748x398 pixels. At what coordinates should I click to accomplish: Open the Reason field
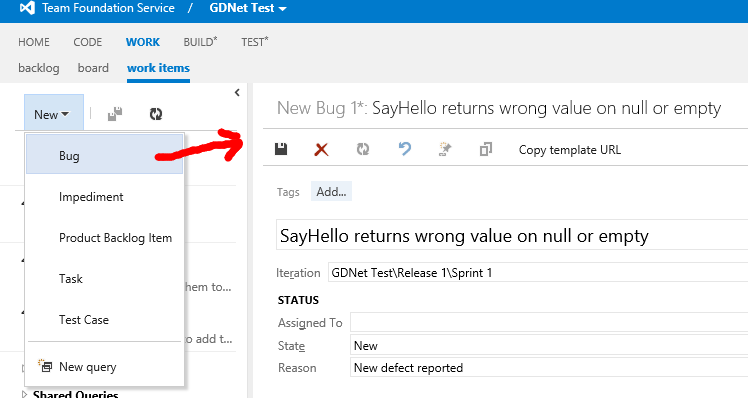coord(549,367)
